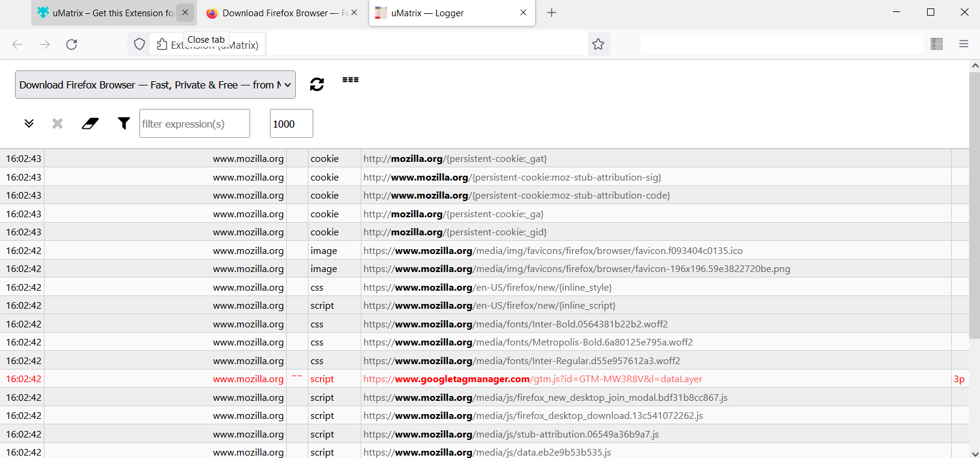Open a new tab with plus button
Viewport: 980px width, 458px height.
coord(551,13)
